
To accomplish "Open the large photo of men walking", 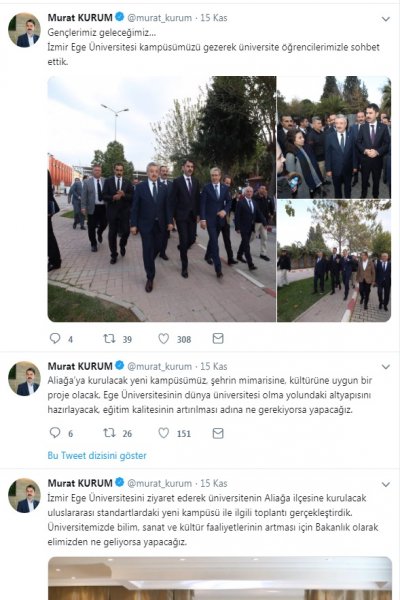I will [x=162, y=199].
